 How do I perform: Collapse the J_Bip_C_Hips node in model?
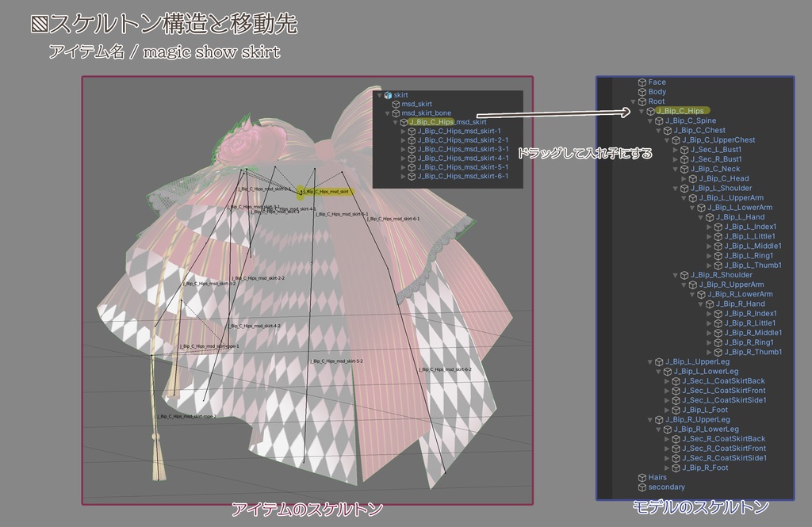tap(642, 111)
